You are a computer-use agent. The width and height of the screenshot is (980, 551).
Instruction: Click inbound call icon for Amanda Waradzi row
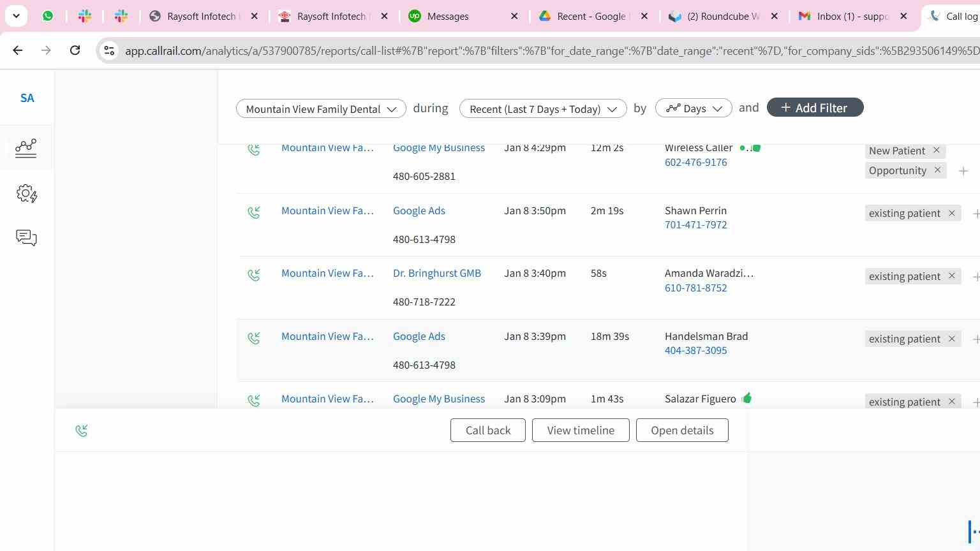pyautogui.click(x=254, y=275)
